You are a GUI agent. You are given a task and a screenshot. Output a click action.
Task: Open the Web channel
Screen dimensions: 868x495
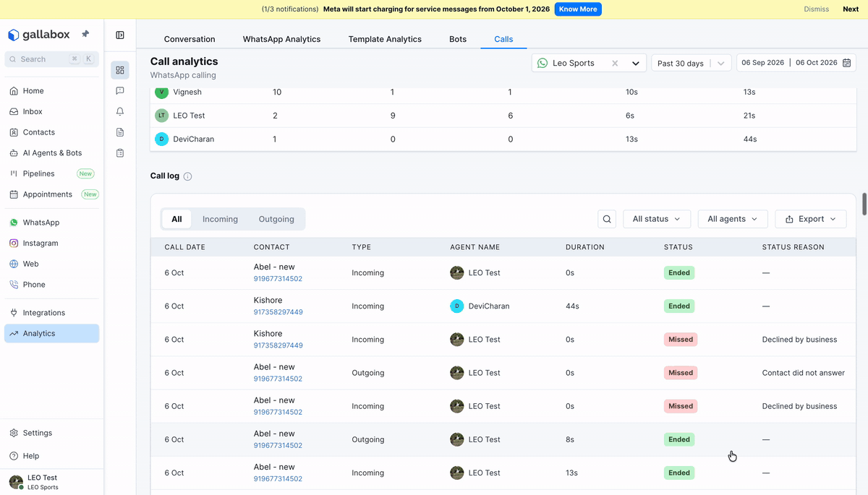pos(51,264)
